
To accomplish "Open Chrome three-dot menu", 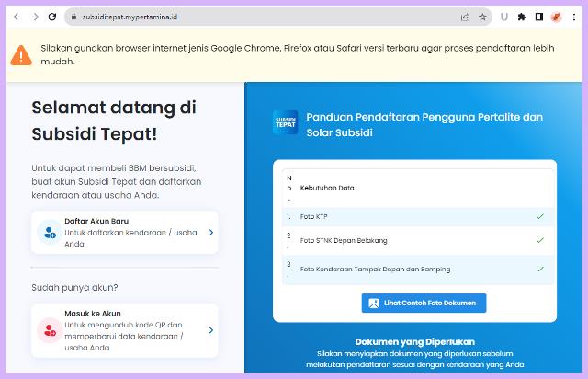I will pos(573,17).
